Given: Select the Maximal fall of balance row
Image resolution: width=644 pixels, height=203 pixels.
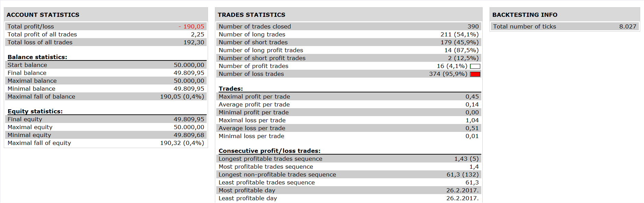Looking at the screenshot, I should [106, 97].
